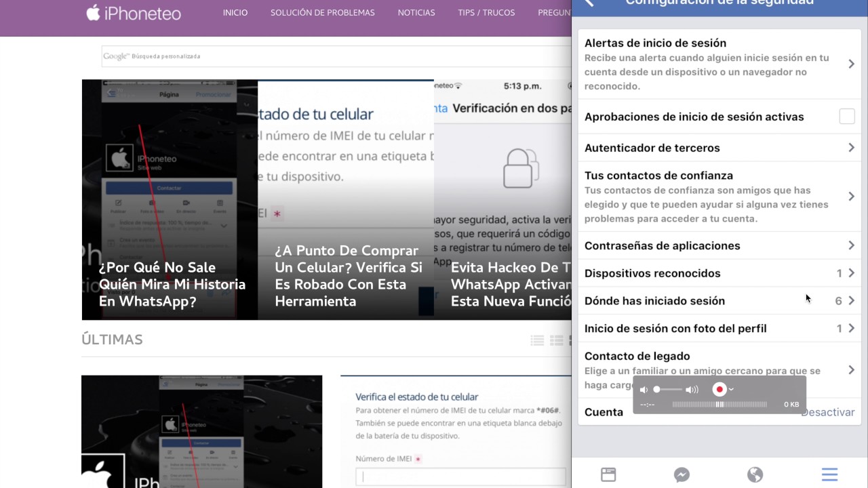The image size is (868, 488).
Task: Click the Cuenta label
Action: pyautogui.click(x=604, y=412)
